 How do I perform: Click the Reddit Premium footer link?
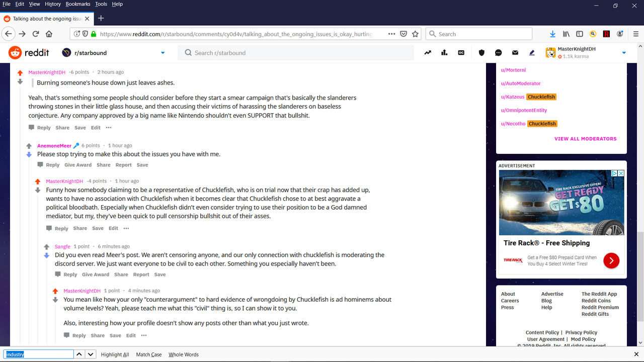(600, 307)
